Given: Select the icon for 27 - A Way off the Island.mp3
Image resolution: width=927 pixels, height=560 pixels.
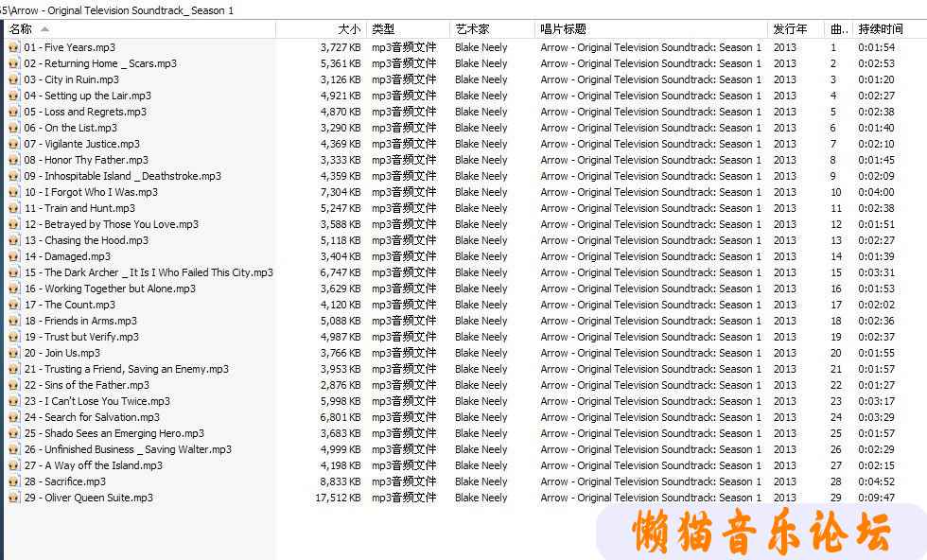Looking at the screenshot, I should click(13, 465).
